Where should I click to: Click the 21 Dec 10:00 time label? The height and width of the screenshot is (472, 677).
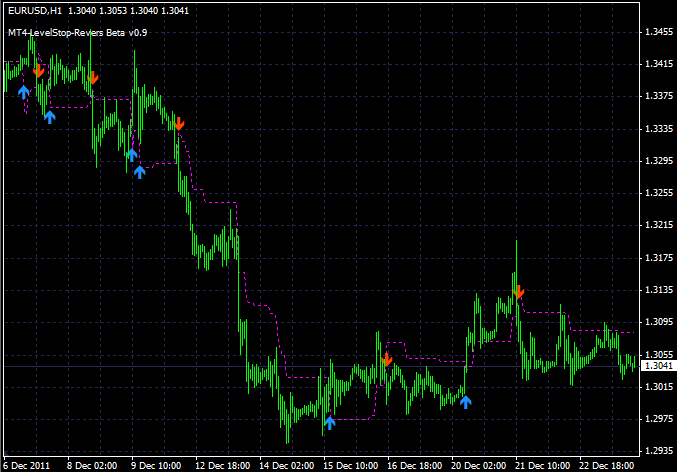point(542,466)
